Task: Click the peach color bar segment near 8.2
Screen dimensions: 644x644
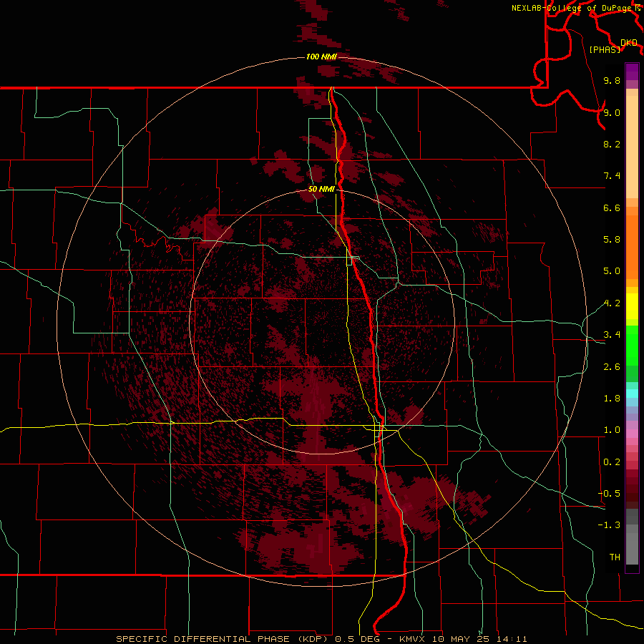Action: (632, 147)
